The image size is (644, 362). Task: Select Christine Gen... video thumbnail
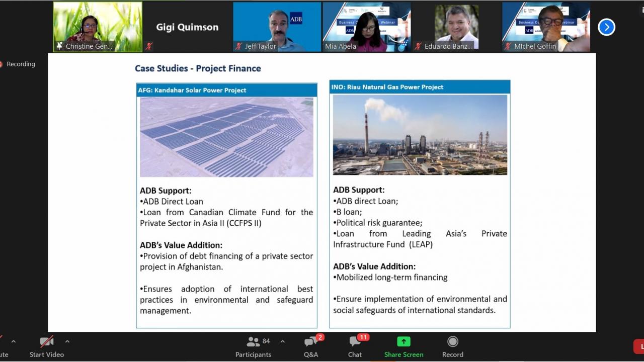[98, 27]
